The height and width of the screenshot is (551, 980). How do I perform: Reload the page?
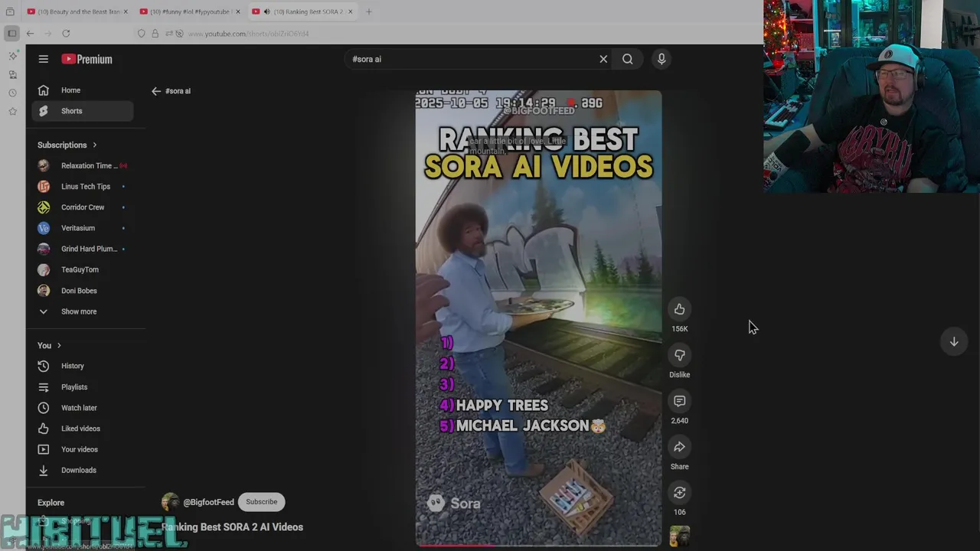66,33
